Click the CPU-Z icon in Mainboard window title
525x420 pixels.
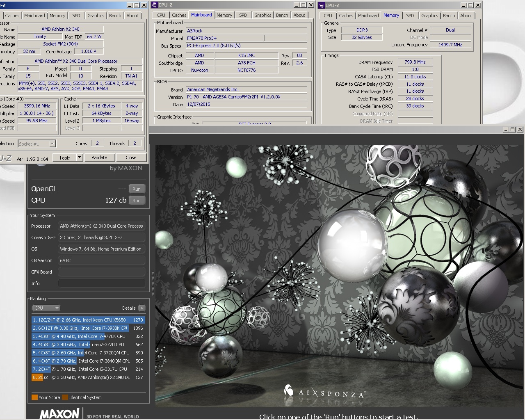click(155, 5)
